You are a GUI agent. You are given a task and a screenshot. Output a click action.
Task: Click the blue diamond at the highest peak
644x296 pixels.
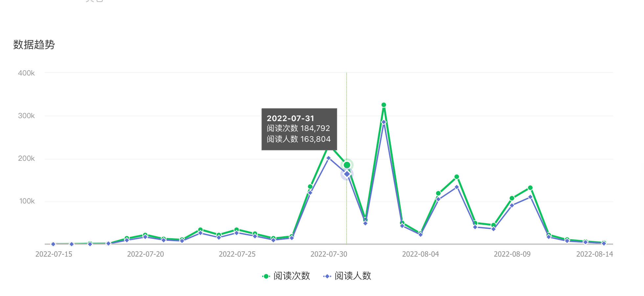[384, 122]
